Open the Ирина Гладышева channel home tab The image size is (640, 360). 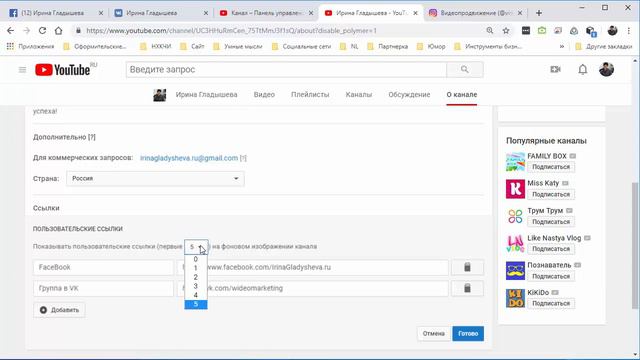click(x=207, y=95)
